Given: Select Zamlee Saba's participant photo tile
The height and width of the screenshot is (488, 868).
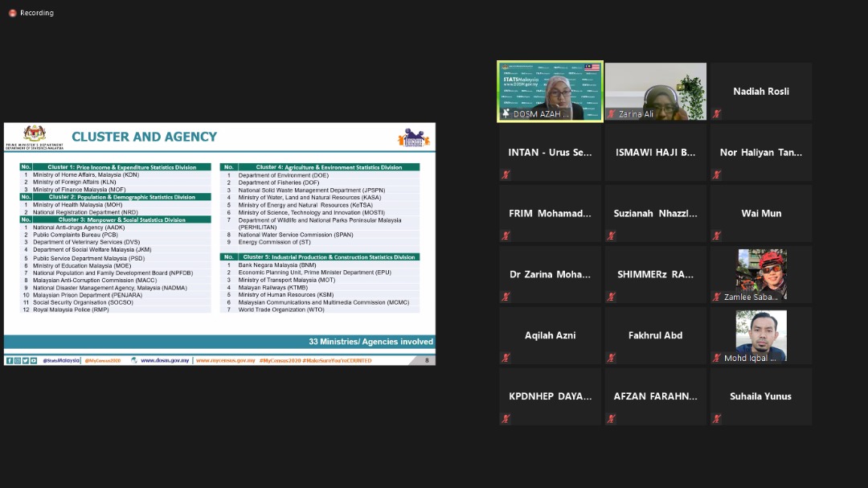Looking at the screenshot, I should 760,273.
